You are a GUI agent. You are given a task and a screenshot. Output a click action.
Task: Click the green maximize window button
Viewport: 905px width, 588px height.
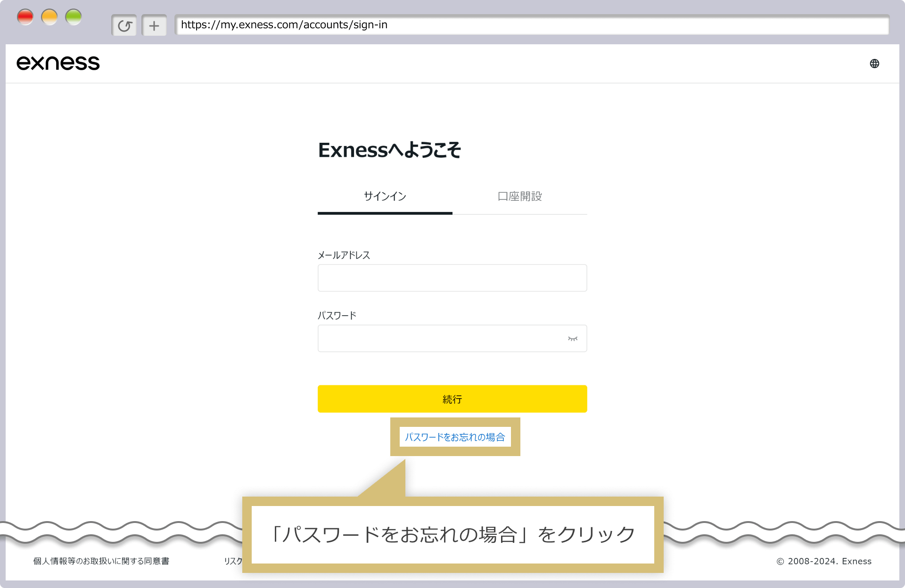click(x=74, y=17)
